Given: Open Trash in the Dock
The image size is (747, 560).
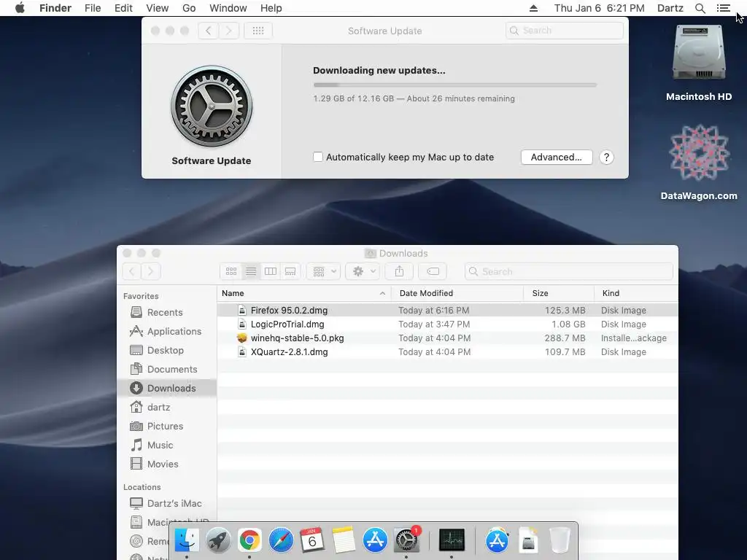Looking at the screenshot, I should [560, 540].
